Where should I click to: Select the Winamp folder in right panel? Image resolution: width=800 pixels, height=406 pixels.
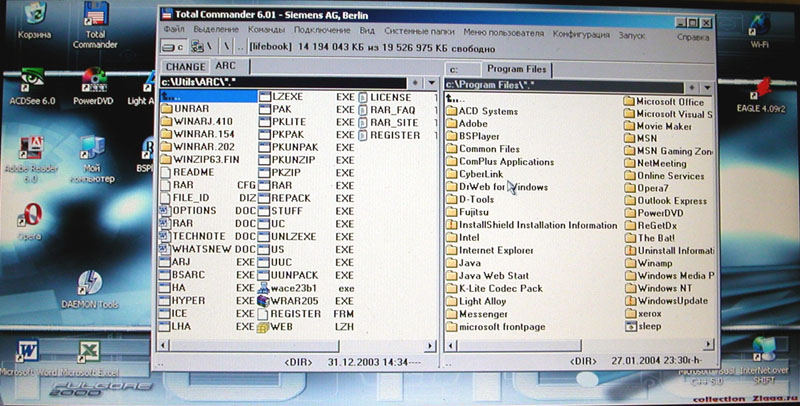[x=648, y=263]
